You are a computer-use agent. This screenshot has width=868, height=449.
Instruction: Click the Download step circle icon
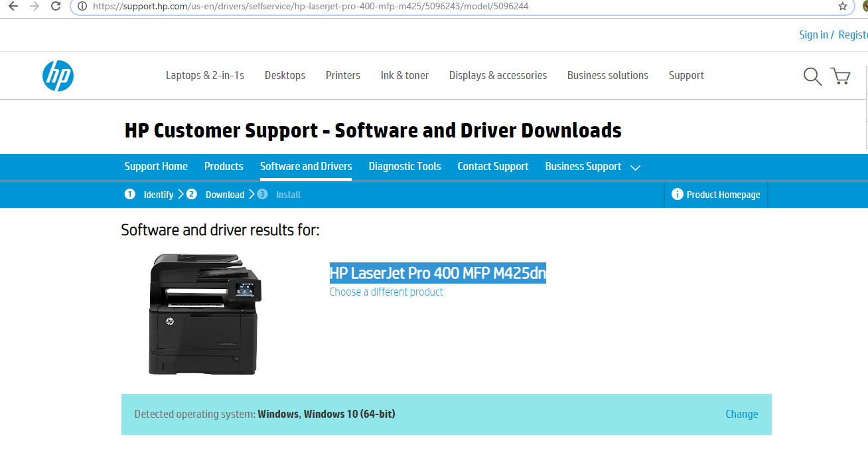(192, 194)
